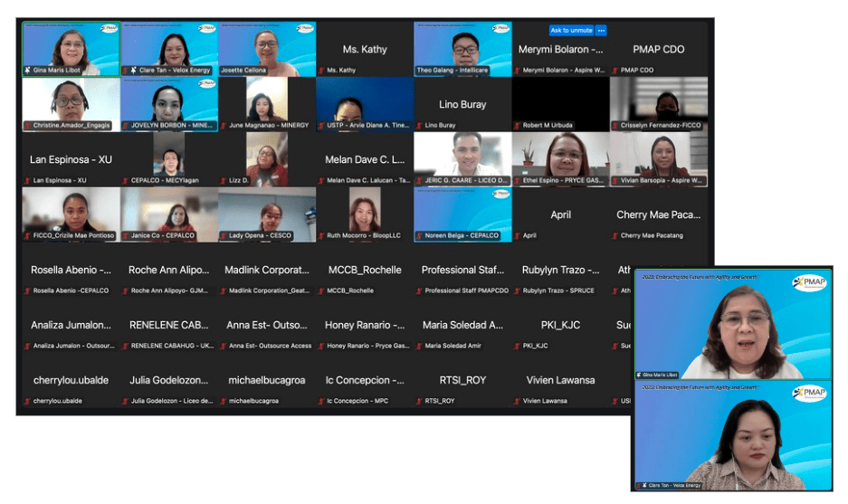
Task: Click the PMAP logo in the large Clare Tan video
Action: click(808, 393)
